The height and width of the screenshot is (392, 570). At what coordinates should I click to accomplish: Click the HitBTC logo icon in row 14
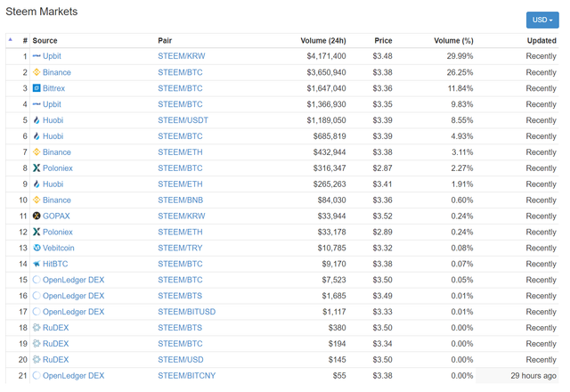pyautogui.click(x=37, y=264)
